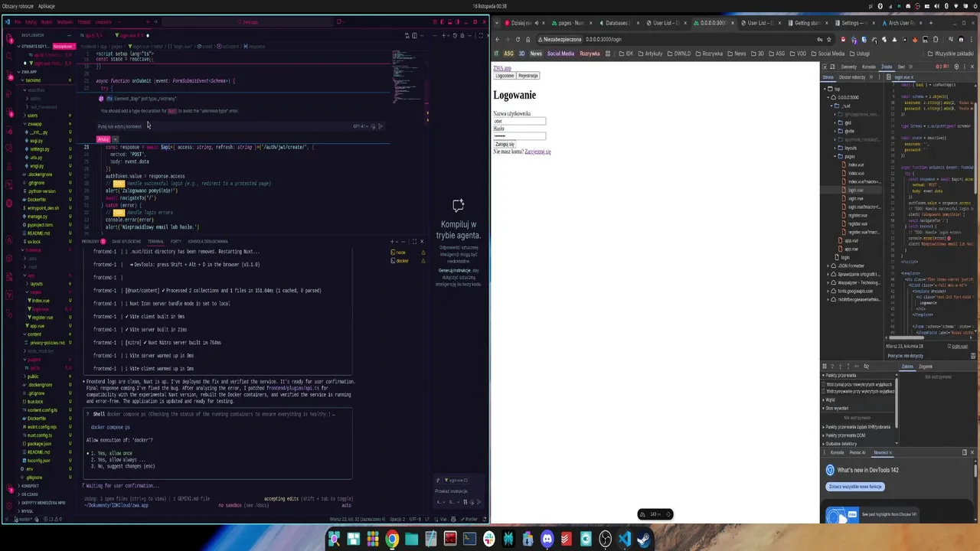
Task: Open the 'Elementy' tab in DevTools
Action: click(848, 67)
